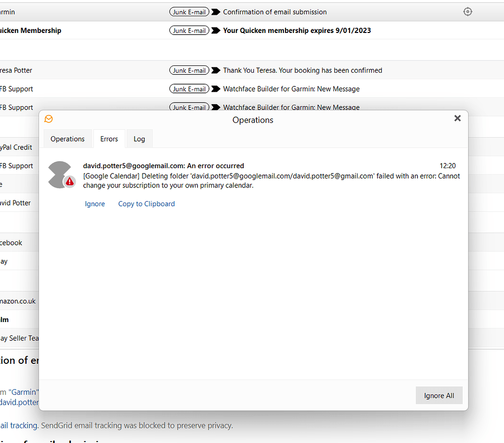
Task: Click the arrow beside "Thank You Teresa" message
Action: tap(216, 70)
